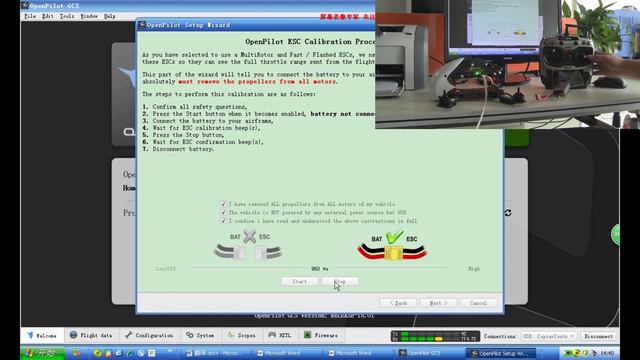The height and width of the screenshot is (360, 640).
Task: Click the Disconnect button
Action: tap(598, 336)
